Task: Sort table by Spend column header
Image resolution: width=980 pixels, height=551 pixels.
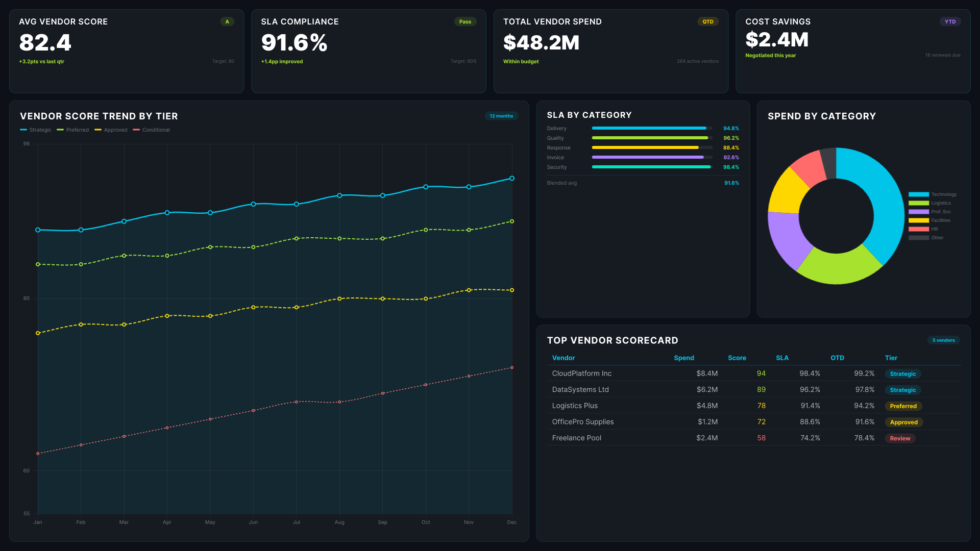Action: (684, 358)
